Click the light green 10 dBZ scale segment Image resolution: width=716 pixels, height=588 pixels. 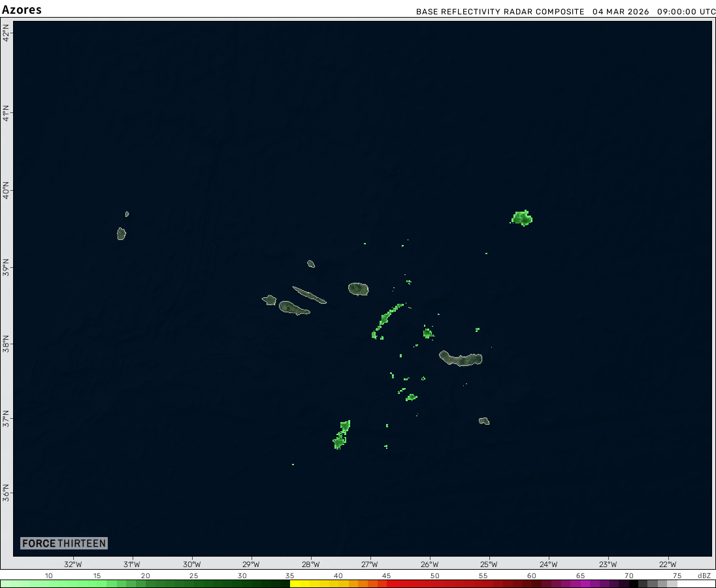point(49,584)
